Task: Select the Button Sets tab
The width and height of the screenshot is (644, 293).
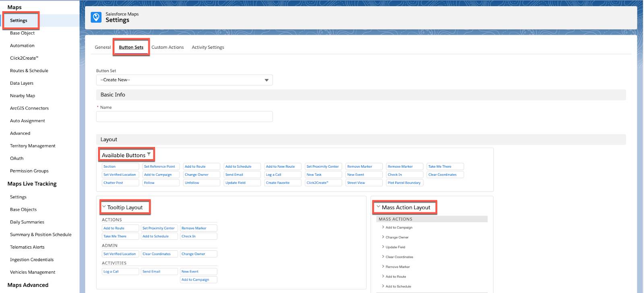Action: pyautogui.click(x=131, y=47)
